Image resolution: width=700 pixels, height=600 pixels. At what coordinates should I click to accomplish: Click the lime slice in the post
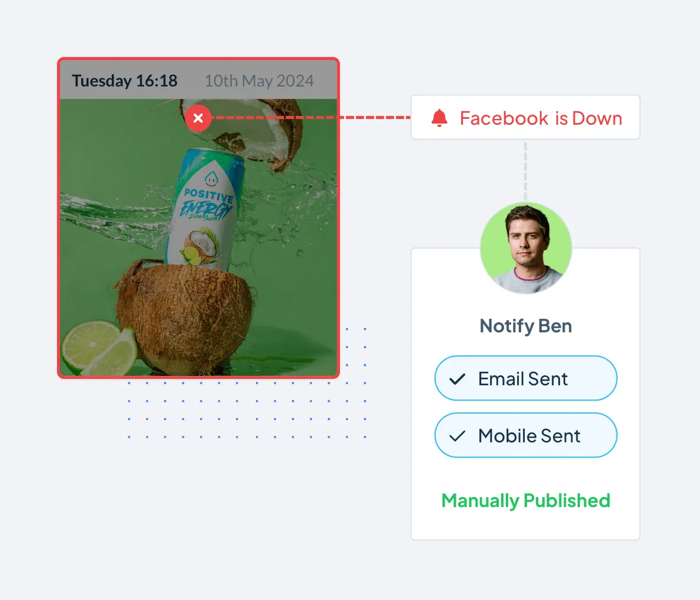click(99, 348)
